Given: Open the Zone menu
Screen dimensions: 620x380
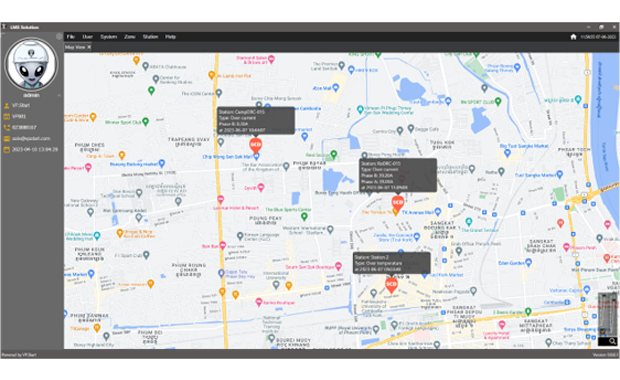Looking at the screenshot, I should coord(130,37).
